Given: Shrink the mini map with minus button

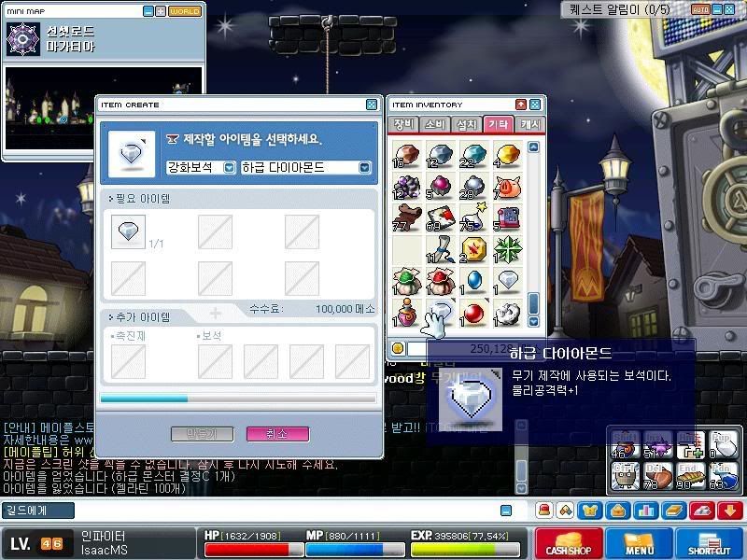Looking at the screenshot, I should click(x=148, y=11).
